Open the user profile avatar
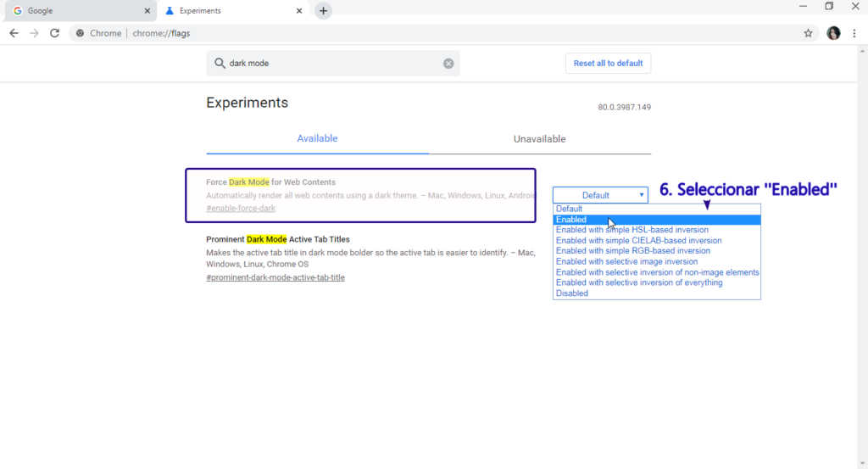 tap(833, 33)
